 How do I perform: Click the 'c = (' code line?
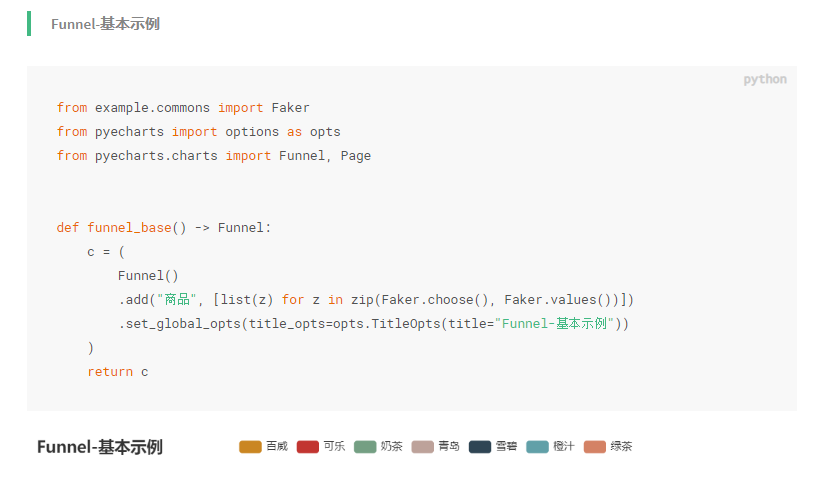[106, 252]
